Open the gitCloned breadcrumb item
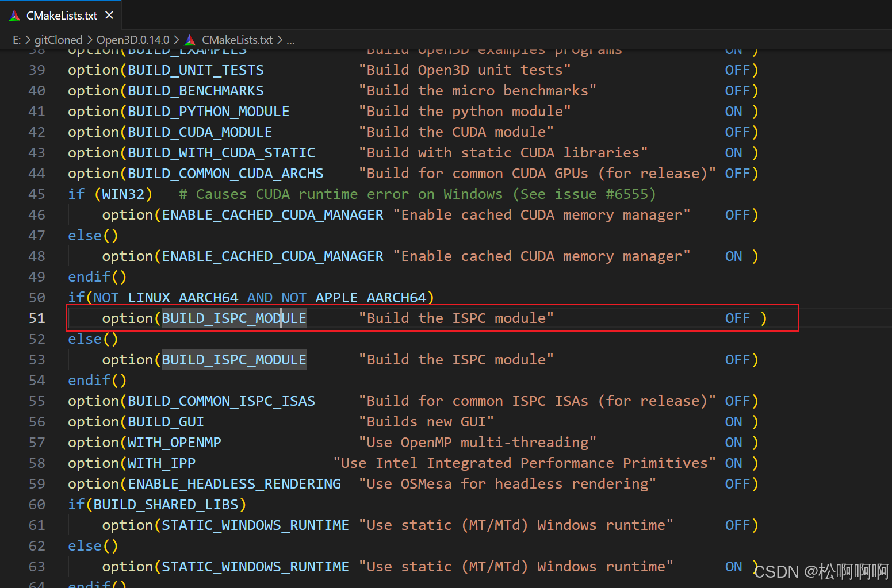This screenshot has height=588, width=892. coord(59,39)
